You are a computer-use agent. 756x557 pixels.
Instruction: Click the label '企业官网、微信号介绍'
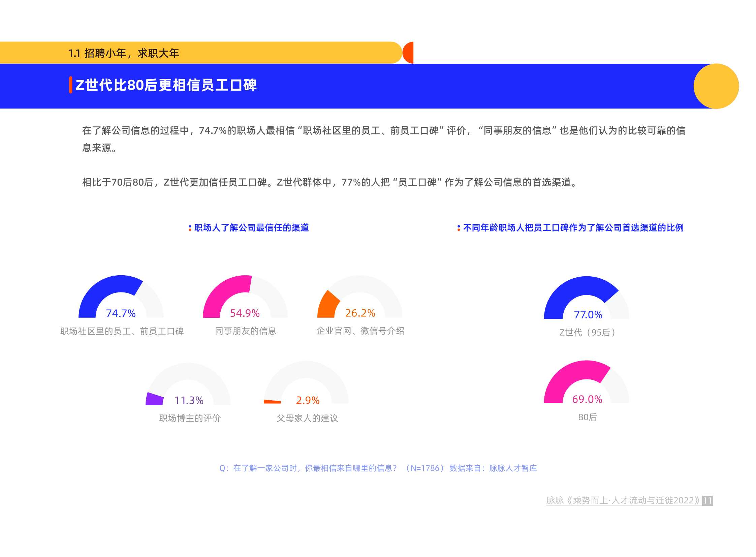point(360,331)
